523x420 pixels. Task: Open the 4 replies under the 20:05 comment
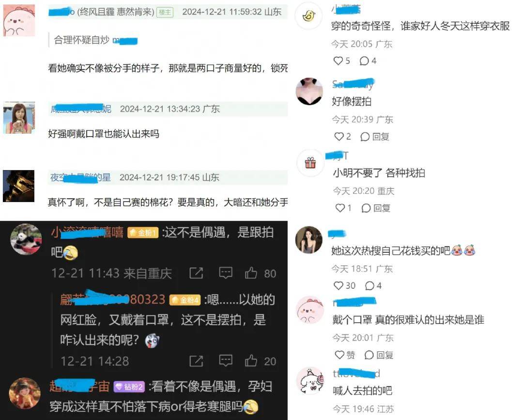coord(368,61)
